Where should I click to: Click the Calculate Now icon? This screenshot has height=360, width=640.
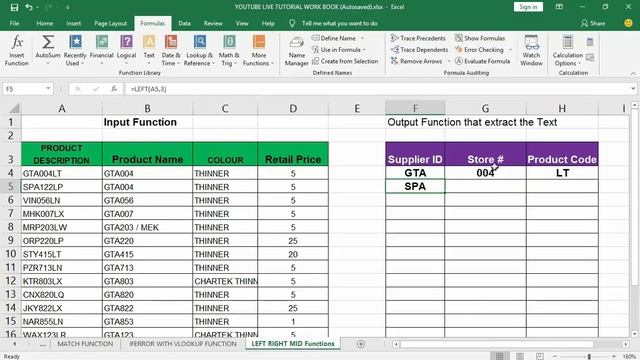[x=590, y=42]
